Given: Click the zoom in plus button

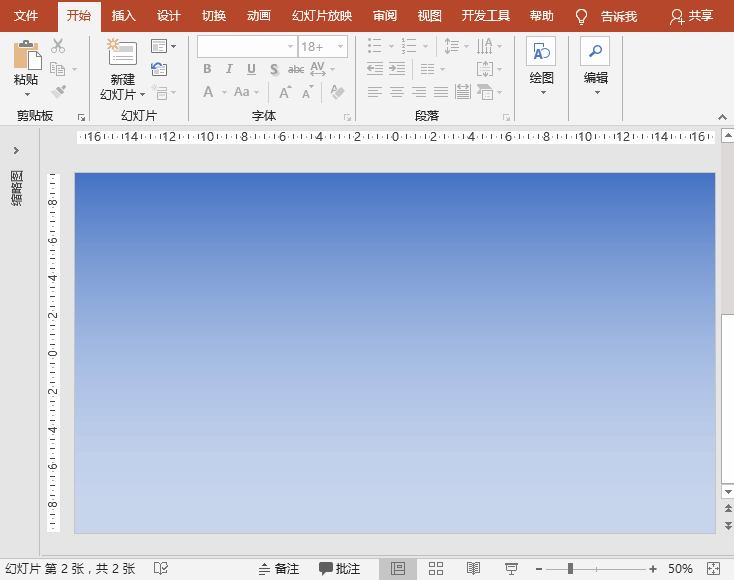Looking at the screenshot, I should (653, 569).
